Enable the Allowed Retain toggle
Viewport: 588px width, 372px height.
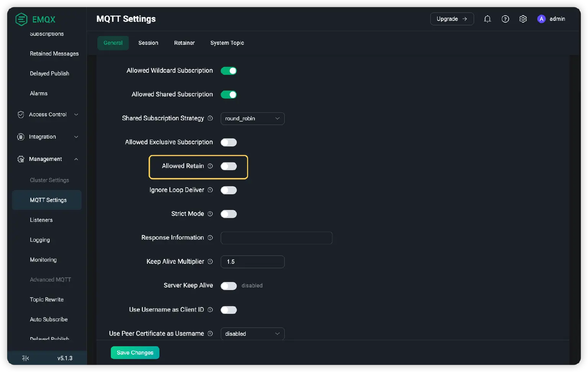pos(229,166)
